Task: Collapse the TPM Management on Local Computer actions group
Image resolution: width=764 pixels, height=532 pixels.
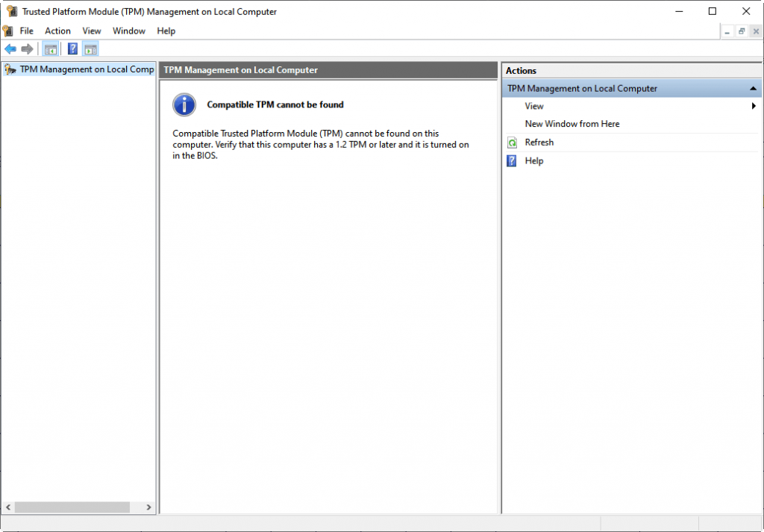Action: coord(753,88)
